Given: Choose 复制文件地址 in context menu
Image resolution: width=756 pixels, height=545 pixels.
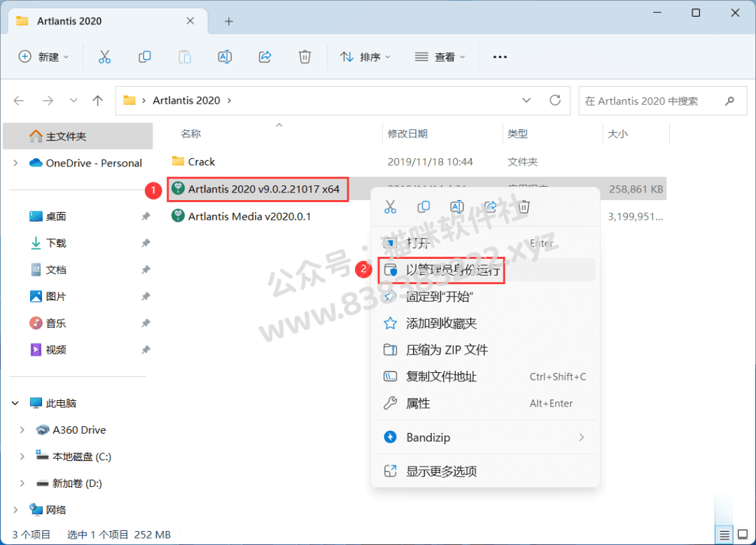Looking at the screenshot, I should coord(486,376).
